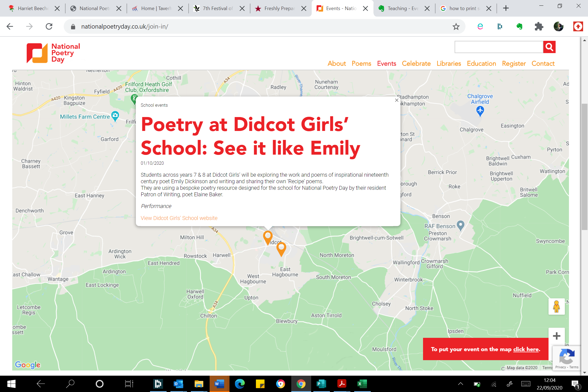Open the Libraries navigation menu item
Viewport: 588px width, 392px height.
449,63
